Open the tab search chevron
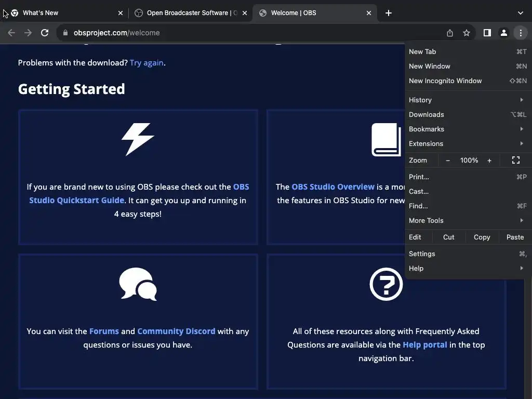This screenshot has width=532, height=399. 521,13
